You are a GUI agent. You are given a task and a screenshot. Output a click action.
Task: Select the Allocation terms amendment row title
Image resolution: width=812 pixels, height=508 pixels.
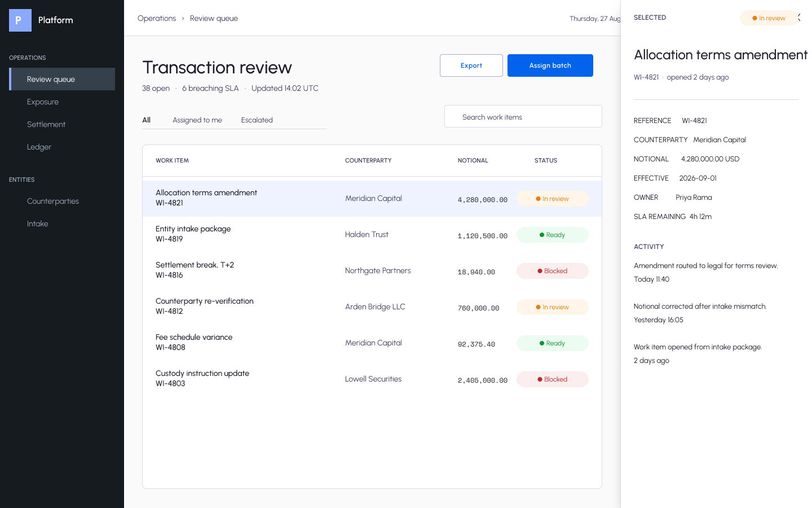tap(206, 192)
